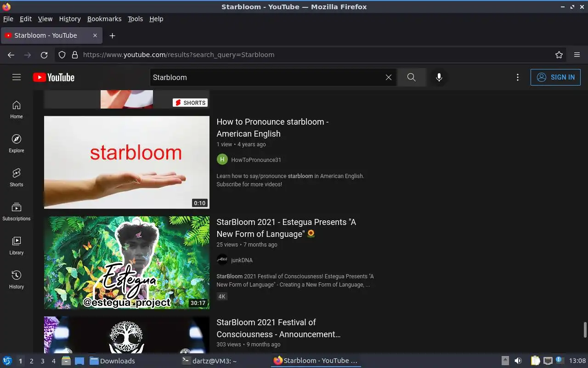
Task: Click the show desktop taskbar icon
Action: [79, 361]
